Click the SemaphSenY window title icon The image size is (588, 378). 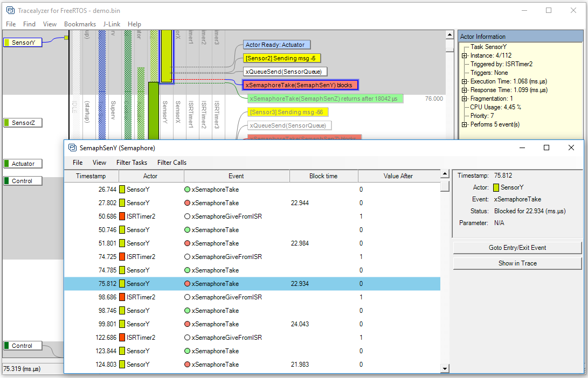(72, 148)
